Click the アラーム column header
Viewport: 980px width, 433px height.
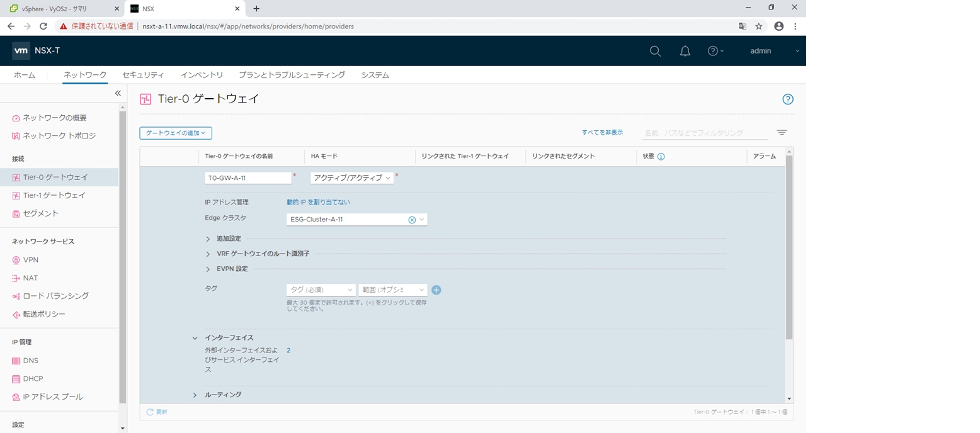tap(765, 156)
